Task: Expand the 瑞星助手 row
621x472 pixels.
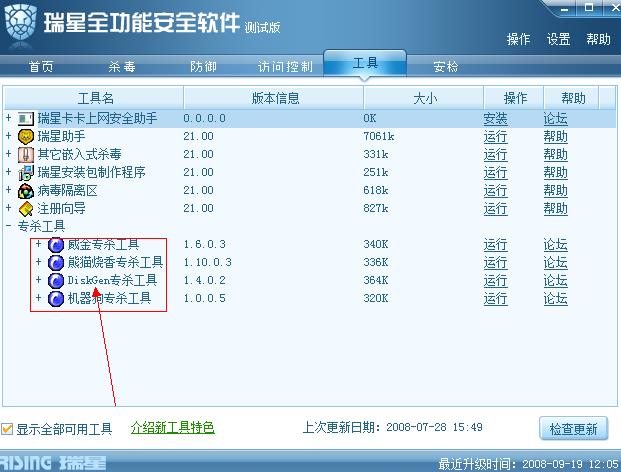Action: [8, 136]
